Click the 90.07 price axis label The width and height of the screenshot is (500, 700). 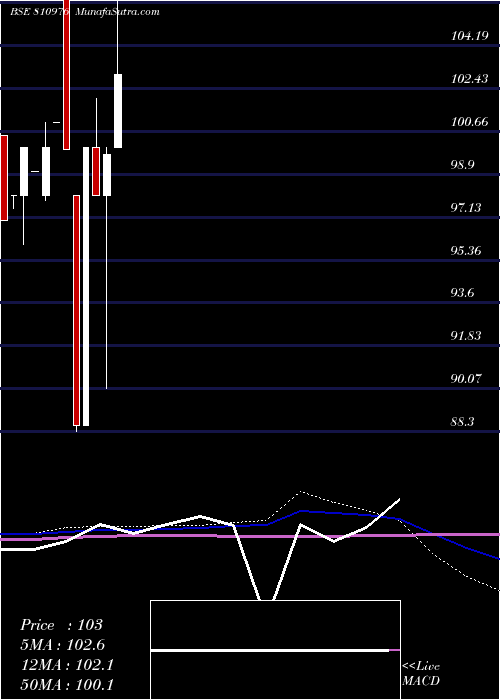click(466, 379)
